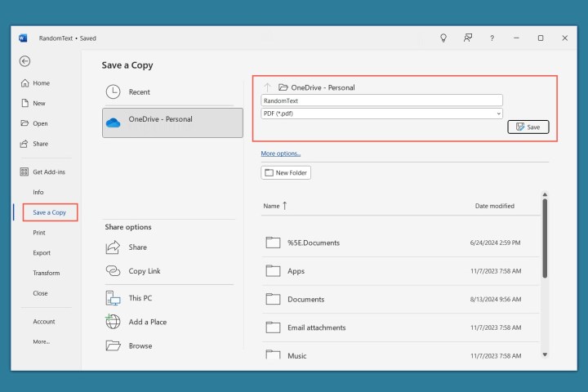Sort files by Name column header
The width and height of the screenshot is (588, 392).
tap(272, 206)
